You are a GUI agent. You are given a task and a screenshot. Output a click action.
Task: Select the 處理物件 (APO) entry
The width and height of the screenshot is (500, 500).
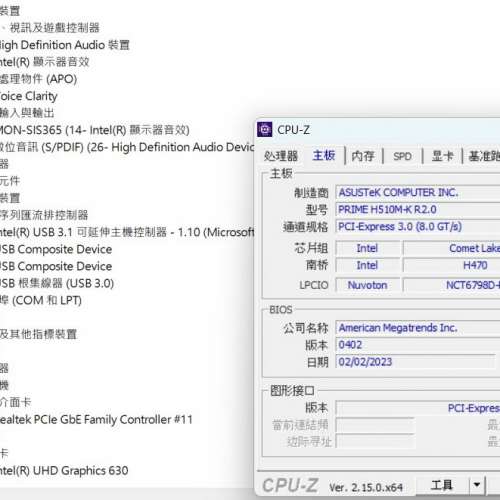coord(38,79)
